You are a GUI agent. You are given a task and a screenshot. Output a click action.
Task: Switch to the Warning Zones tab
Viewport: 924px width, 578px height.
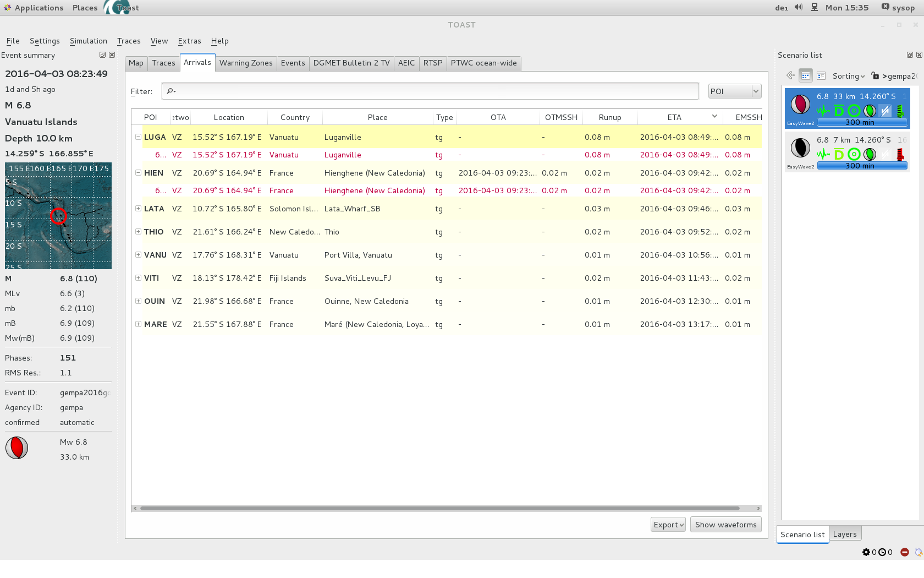pos(246,63)
